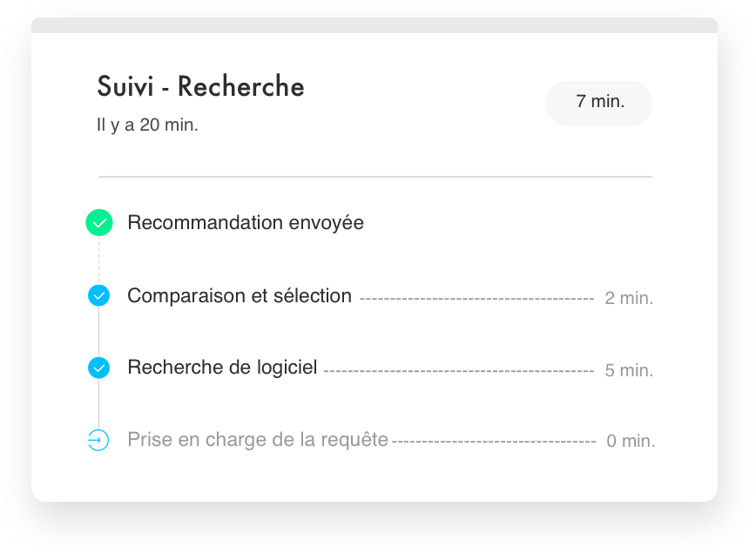Open the Suivi - Recherche title
Viewport: 756px width, 554px height.
pos(200,87)
